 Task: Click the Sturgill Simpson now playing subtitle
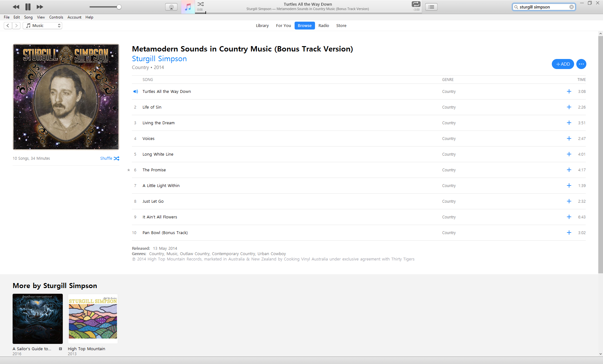click(308, 9)
